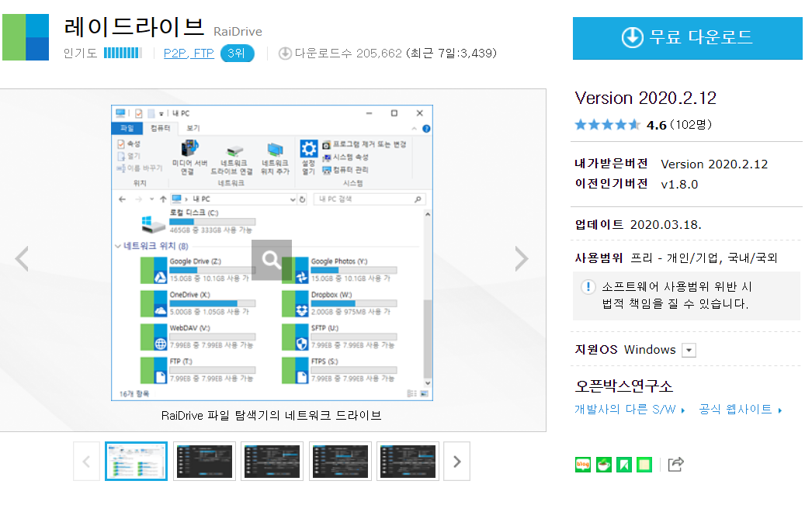
Task: Click the 오픈박스연구소 developer name
Action: pyautogui.click(x=624, y=386)
